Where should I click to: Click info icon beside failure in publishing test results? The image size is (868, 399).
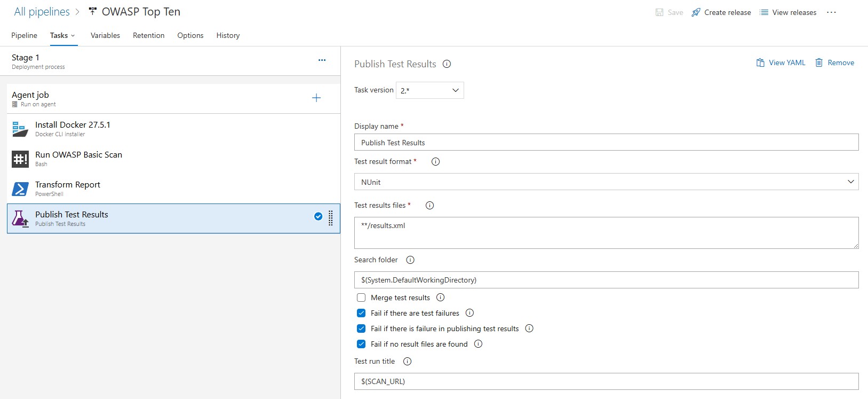click(x=529, y=328)
